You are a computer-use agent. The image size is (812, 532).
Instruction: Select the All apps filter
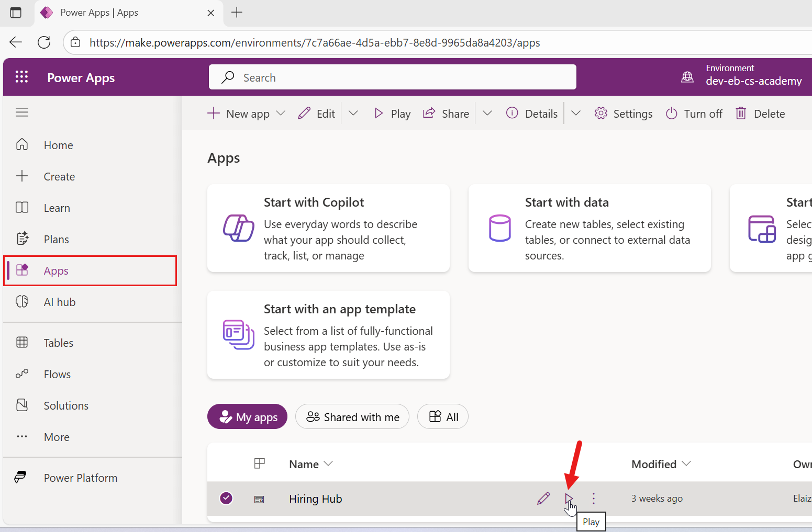click(x=442, y=416)
